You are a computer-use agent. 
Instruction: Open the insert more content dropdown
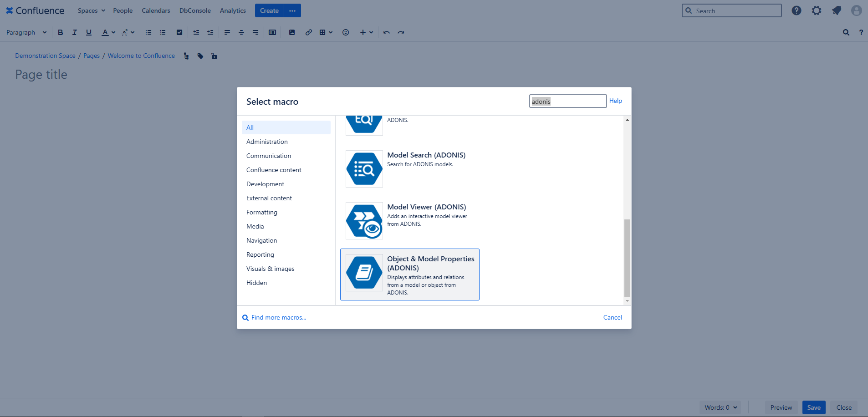click(366, 32)
